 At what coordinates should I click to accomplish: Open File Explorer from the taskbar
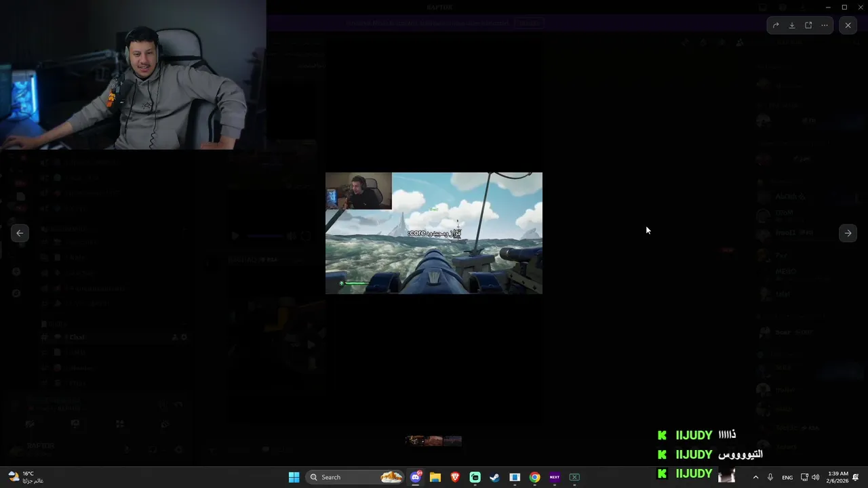435,477
